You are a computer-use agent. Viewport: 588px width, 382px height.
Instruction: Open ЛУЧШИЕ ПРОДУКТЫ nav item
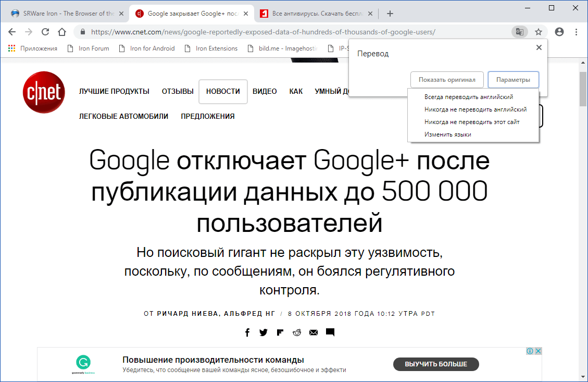pos(114,91)
